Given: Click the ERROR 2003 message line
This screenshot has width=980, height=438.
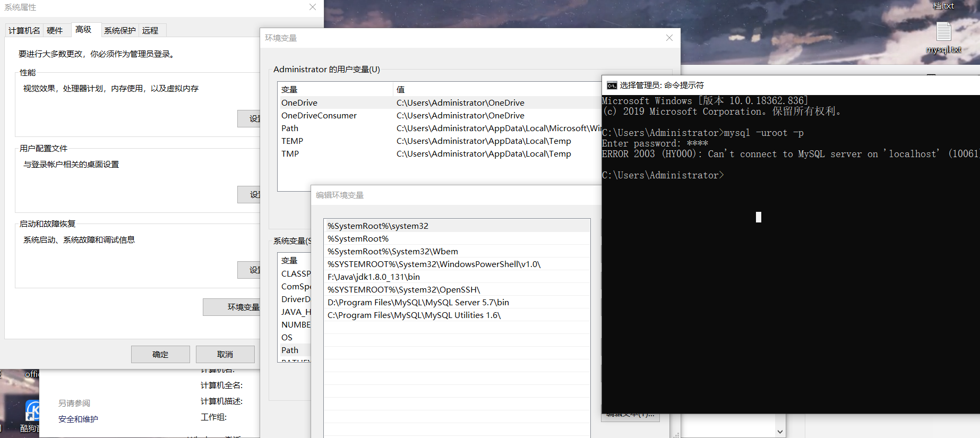Looking at the screenshot, I should [790, 154].
